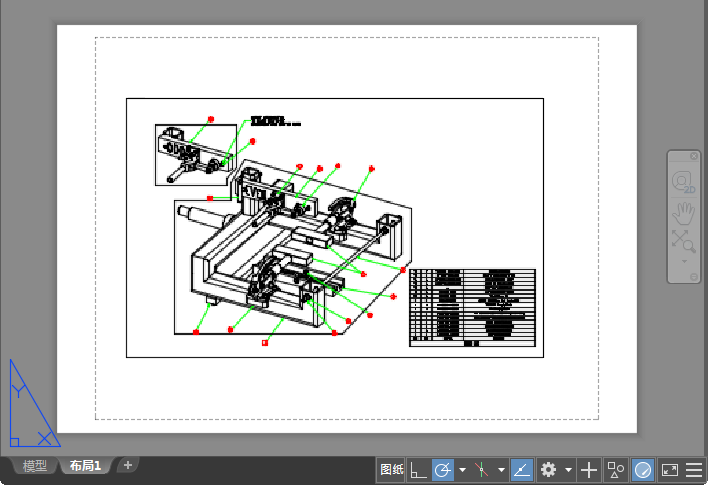The image size is (708, 485).
Task: Click the detail view box of bracket assembly
Action: (x=196, y=155)
